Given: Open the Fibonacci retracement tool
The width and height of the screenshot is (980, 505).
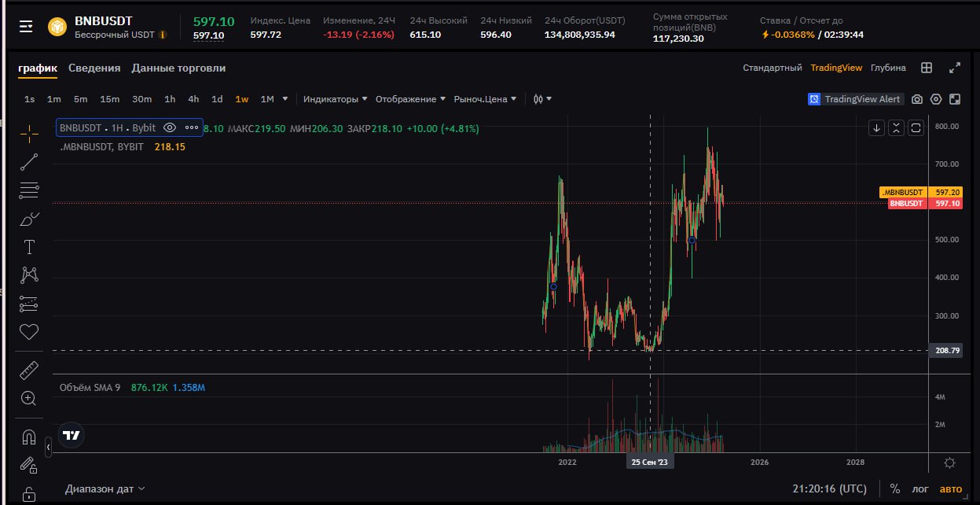Looking at the screenshot, I should coord(29,190).
